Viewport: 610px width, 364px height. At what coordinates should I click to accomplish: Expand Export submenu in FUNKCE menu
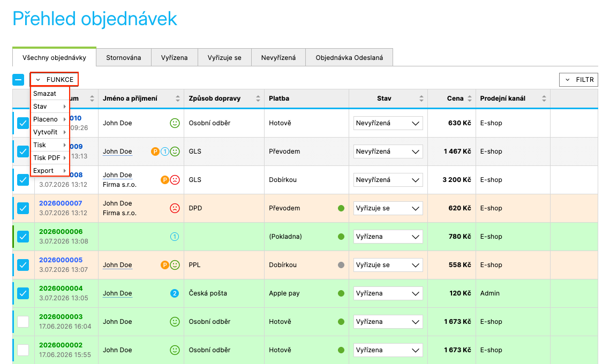tap(50, 170)
